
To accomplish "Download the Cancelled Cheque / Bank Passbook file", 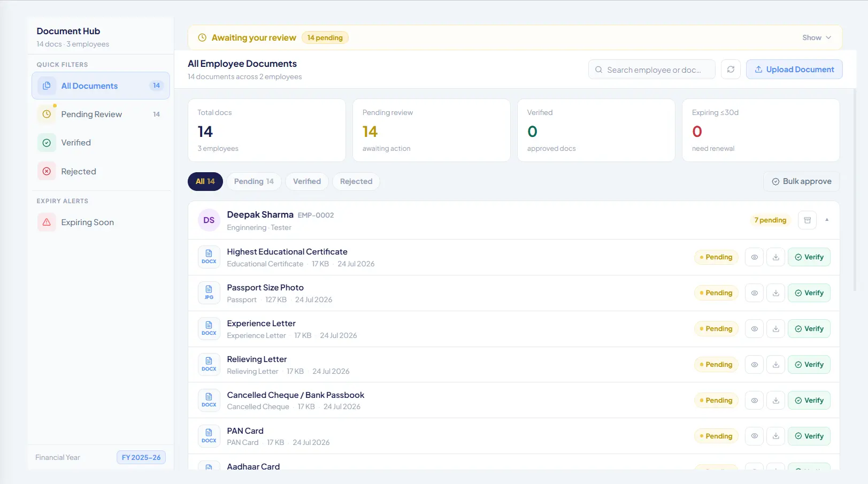I will click(x=775, y=401).
